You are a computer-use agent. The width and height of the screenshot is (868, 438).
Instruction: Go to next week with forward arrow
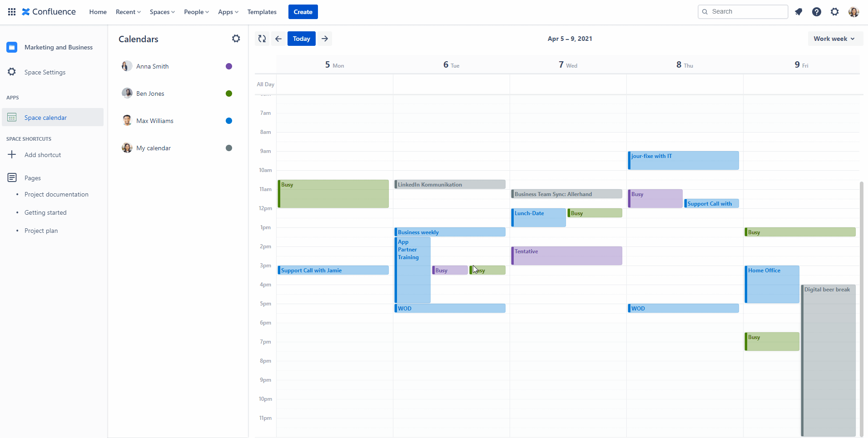click(324, 39)
